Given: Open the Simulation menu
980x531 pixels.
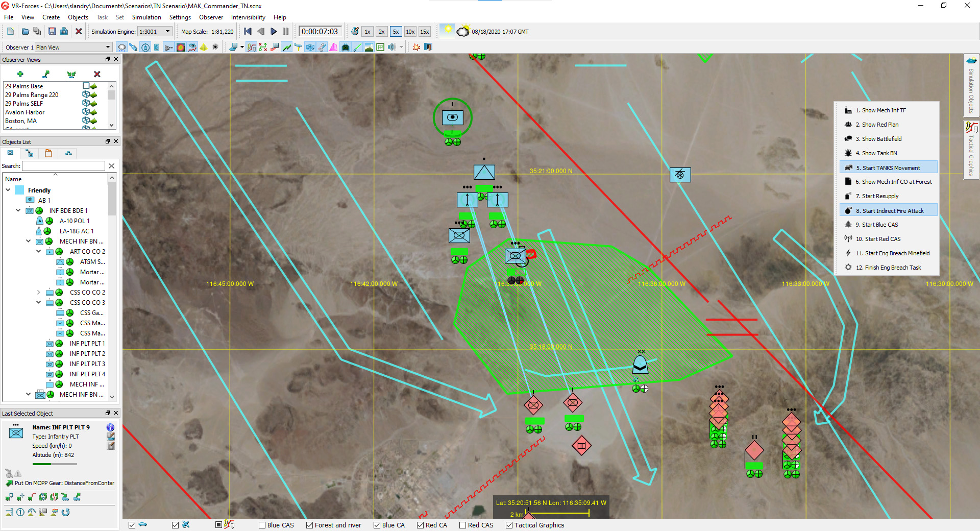Looking at the screenshot, I should (146, 17).
